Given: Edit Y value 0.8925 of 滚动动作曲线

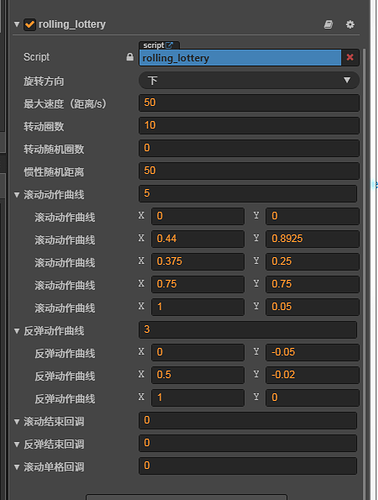Looking at the screenshot, I should tap(312, 239).
